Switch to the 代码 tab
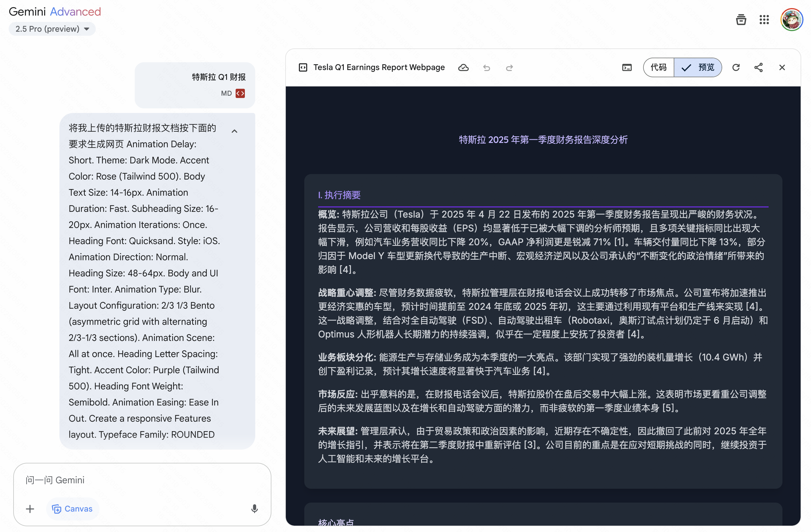 (x=658, y=67)
